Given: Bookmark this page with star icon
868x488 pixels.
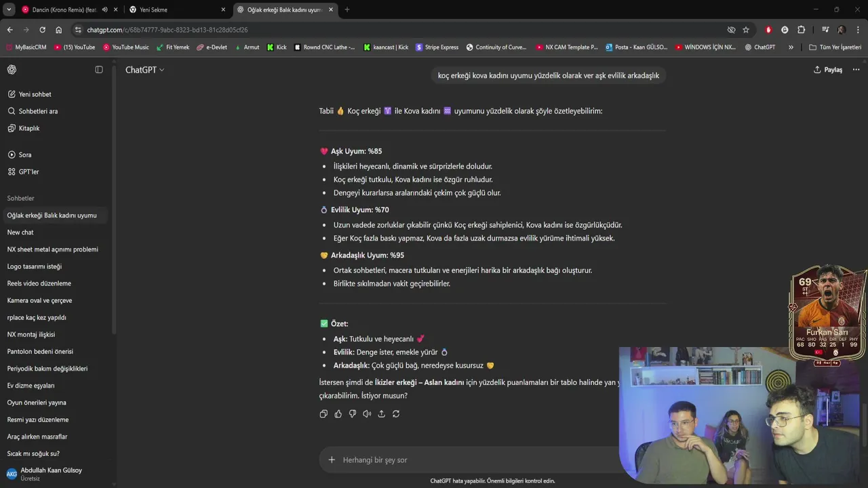Looking at the screenshot, I should pos(746,30).
